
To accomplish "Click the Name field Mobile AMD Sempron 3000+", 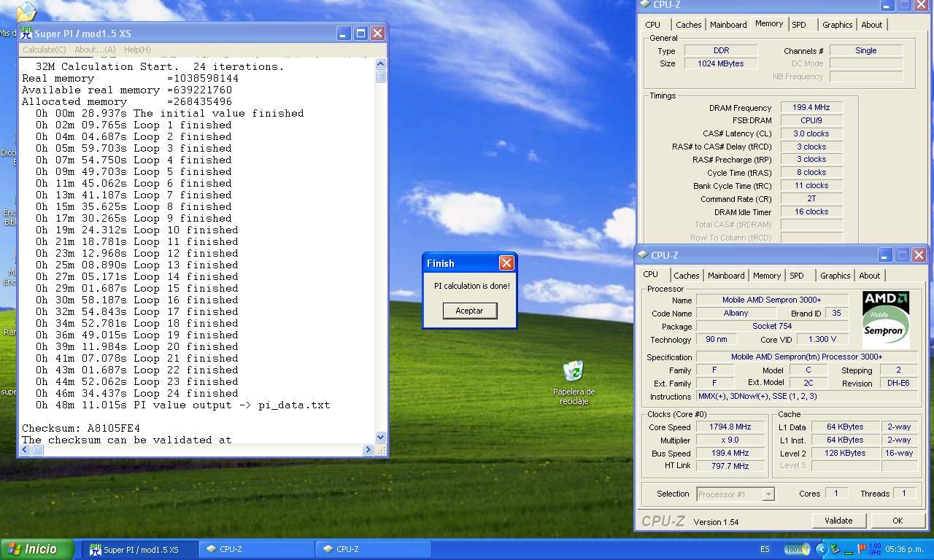I will coord(772,300).
